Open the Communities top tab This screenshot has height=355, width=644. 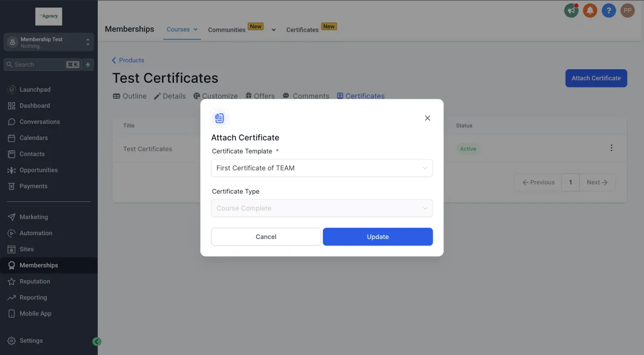click(226, 30)
